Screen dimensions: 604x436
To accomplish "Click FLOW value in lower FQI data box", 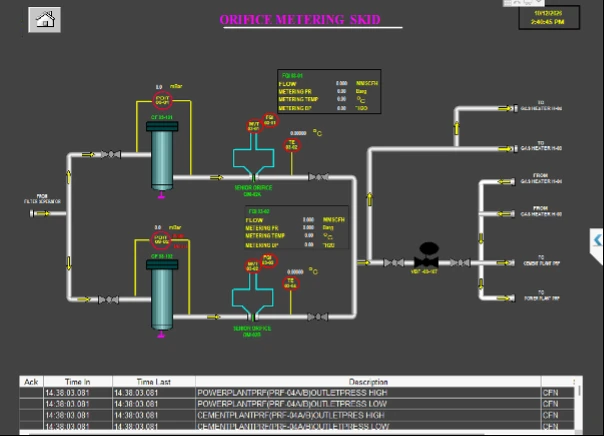I will click(308, 220).
